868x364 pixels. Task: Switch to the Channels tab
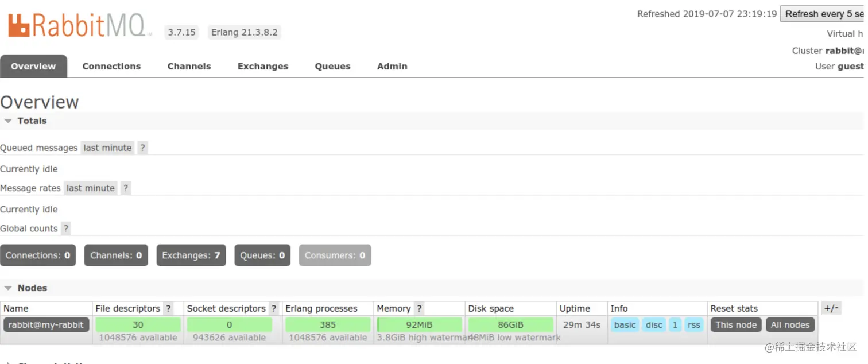(x=189, y=66)
